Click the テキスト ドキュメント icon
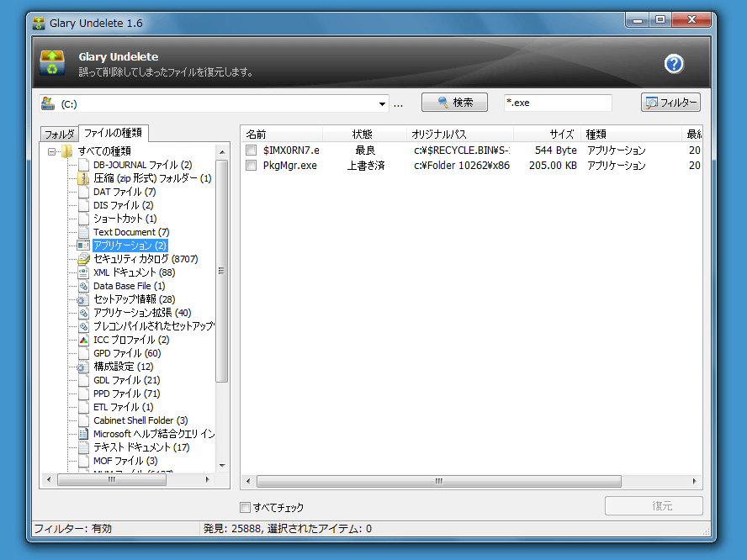This screenshot has height=560, width=747. point(83,447)
